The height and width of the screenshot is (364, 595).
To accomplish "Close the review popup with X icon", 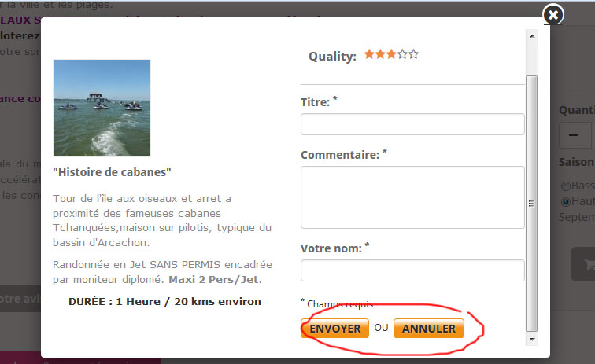I will point(553,15).
